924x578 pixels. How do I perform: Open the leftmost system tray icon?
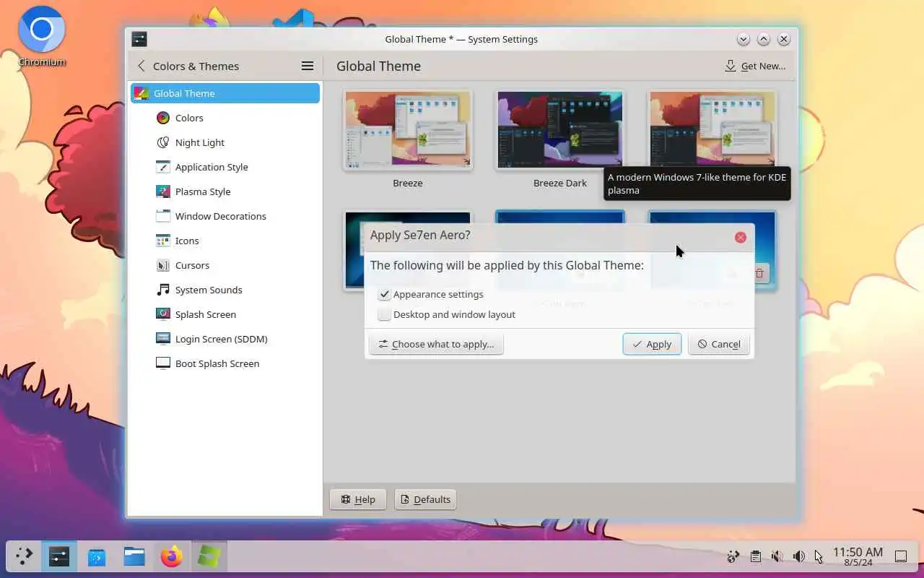[733, 556]
